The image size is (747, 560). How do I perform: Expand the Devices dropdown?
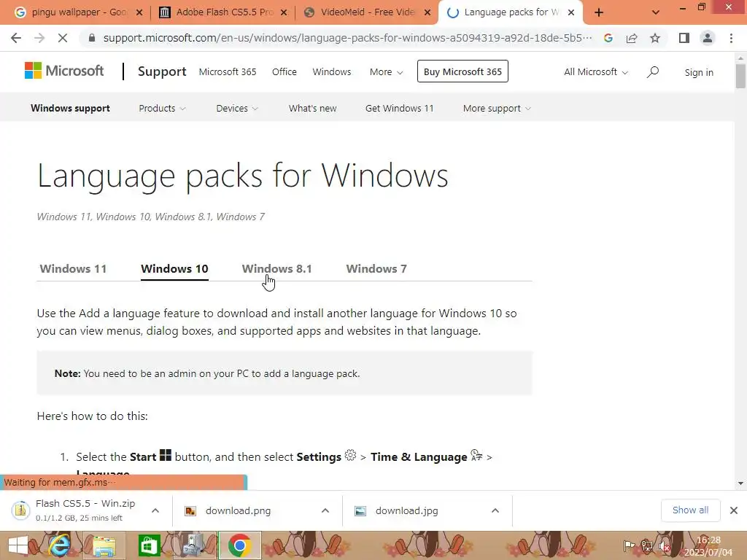[x=237, y=108]
